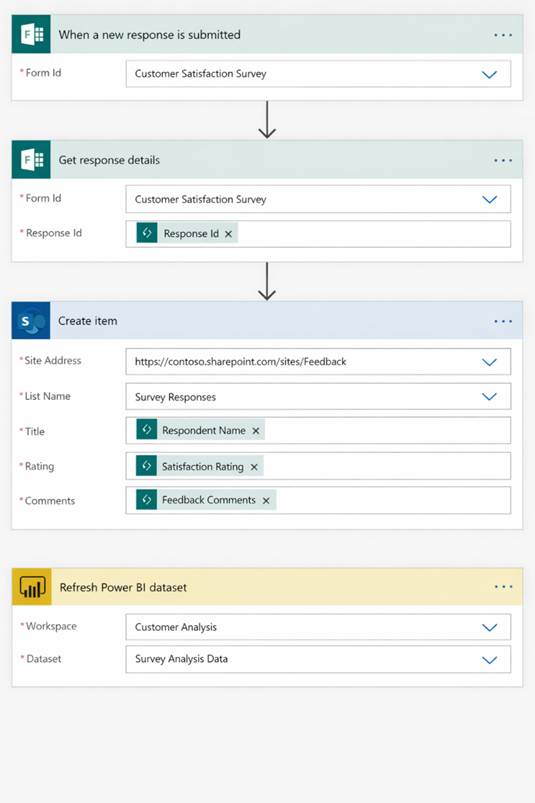Collapse the 'Get response details' card header

coord(267,160)
